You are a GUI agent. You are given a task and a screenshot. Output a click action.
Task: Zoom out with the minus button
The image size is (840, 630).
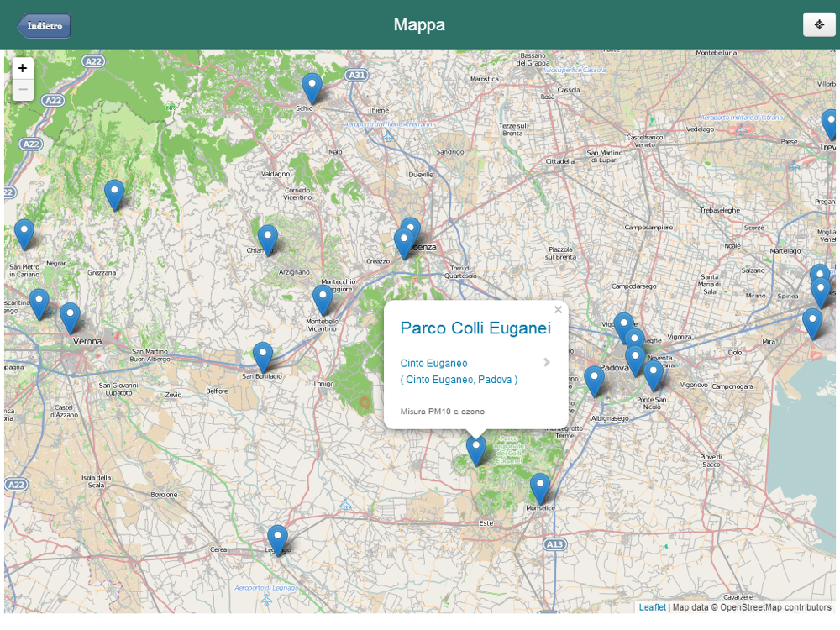[23, 90]
